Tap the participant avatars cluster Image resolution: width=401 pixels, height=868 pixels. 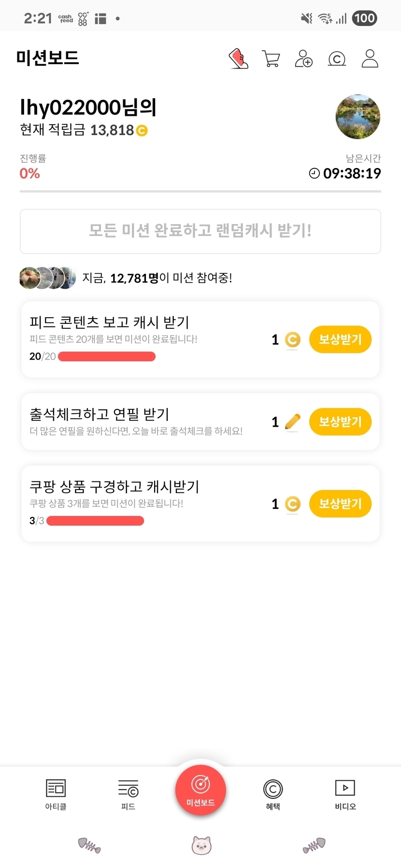[x=48, y=278]
